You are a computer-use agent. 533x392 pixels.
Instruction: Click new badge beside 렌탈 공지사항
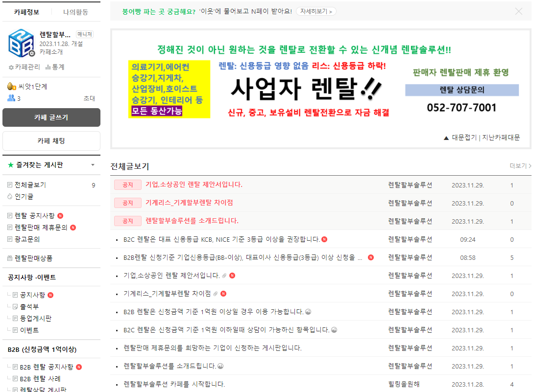(60, 216)
